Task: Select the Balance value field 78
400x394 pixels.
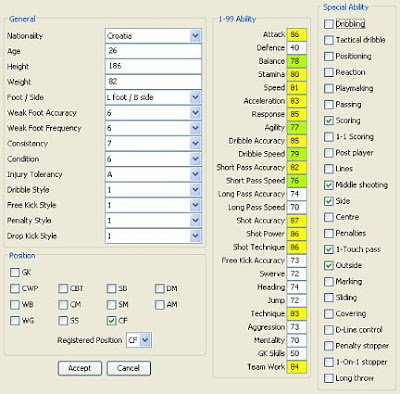Action: point(296,61)
